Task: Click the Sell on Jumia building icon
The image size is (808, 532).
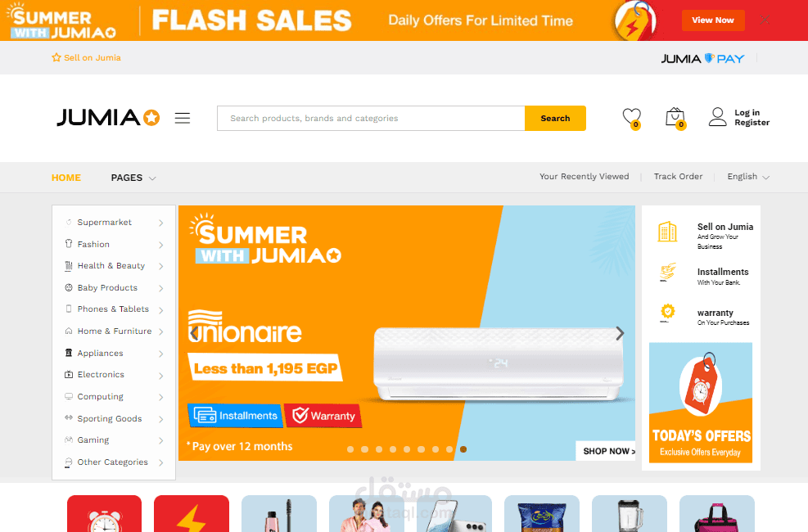Action: [x=667, y=232]
